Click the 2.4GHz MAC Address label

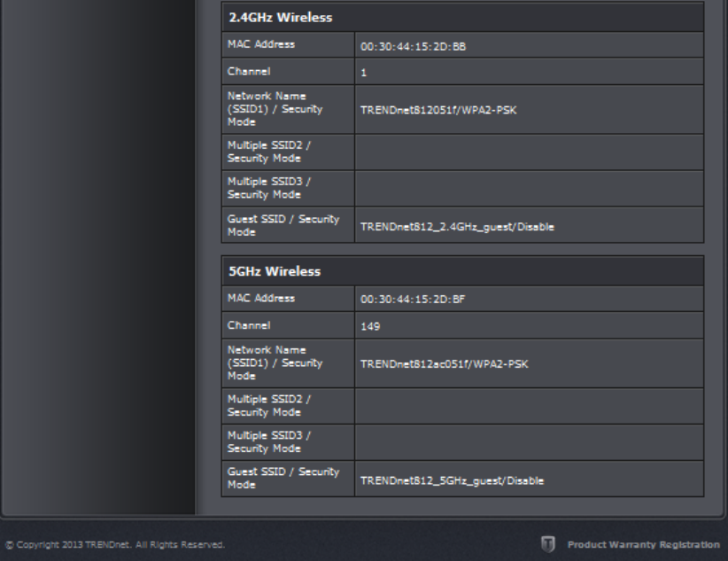point(261,44)
